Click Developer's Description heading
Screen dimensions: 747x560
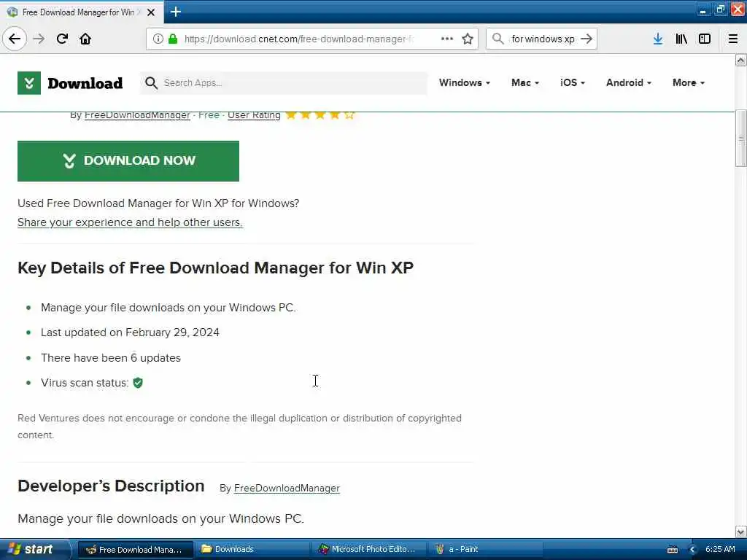coord(111,486)
